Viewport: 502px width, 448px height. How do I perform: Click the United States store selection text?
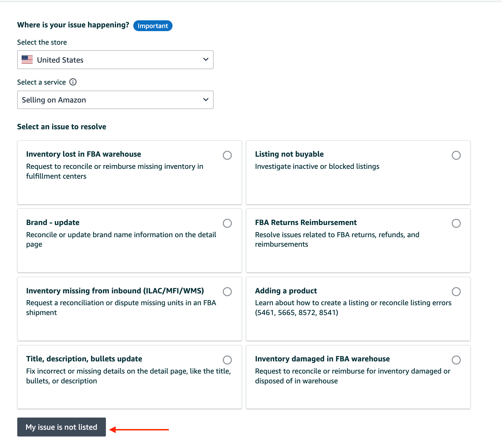60,60
